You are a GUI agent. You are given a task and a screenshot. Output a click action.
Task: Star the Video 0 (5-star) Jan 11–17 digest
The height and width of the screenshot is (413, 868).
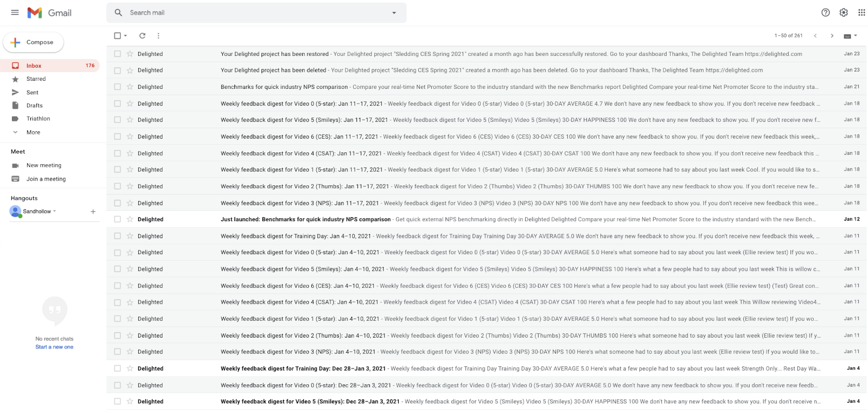130,104
